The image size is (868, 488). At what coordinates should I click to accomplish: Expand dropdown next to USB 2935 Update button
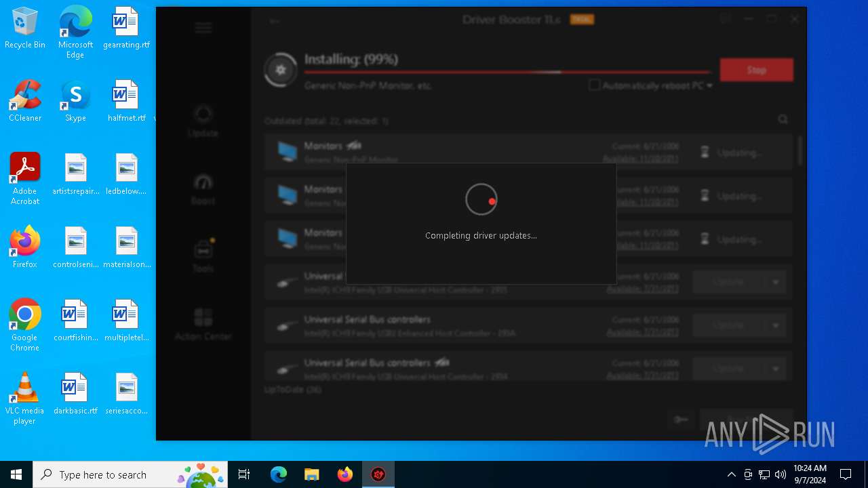tap(775, 282)
